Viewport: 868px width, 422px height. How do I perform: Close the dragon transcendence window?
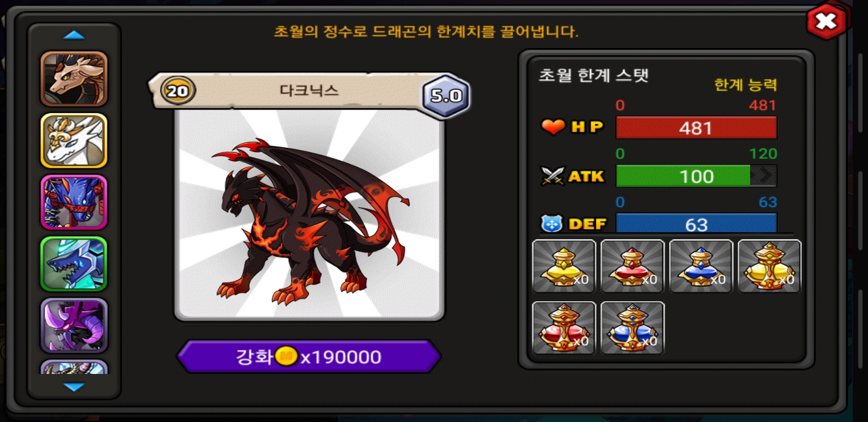point(826,22)
